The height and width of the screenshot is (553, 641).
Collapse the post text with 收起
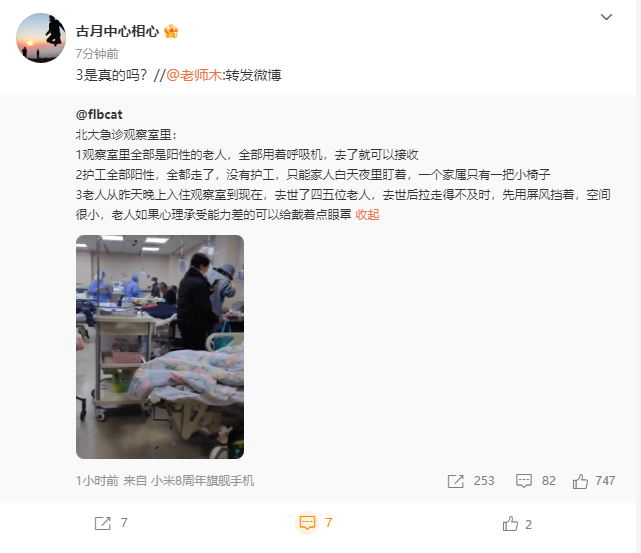click(x=367, y=214)
